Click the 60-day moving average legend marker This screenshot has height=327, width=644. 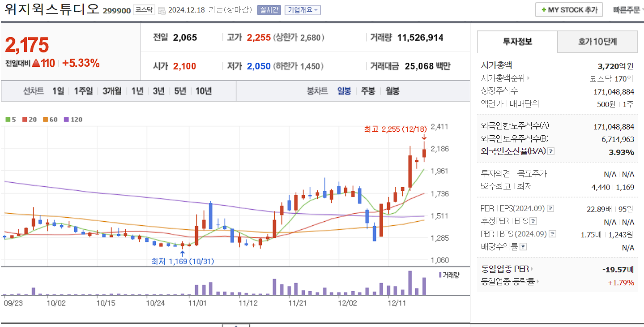coord(46,120)
